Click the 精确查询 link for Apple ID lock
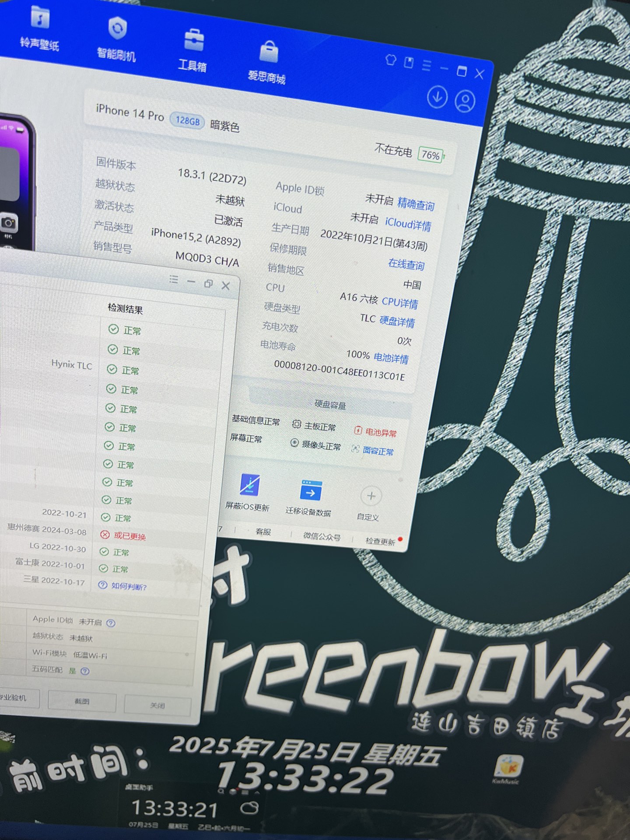This screenshot has width=630, height=840. click(x=416, y=204)
